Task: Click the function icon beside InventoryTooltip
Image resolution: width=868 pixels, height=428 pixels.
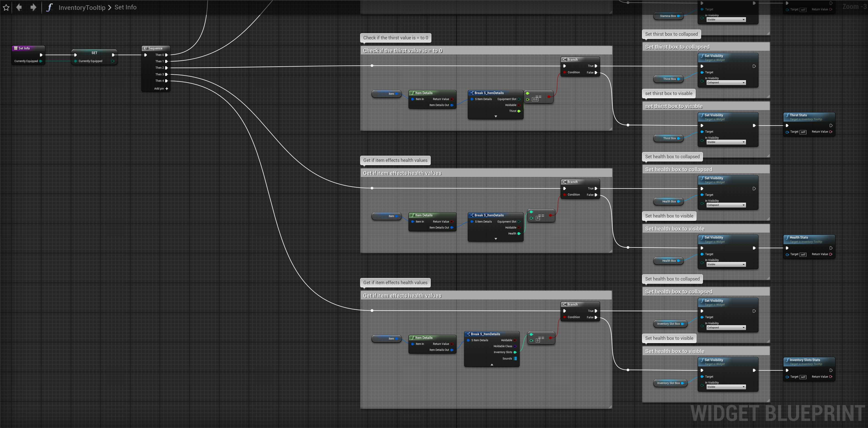Action: click(49, 7)
